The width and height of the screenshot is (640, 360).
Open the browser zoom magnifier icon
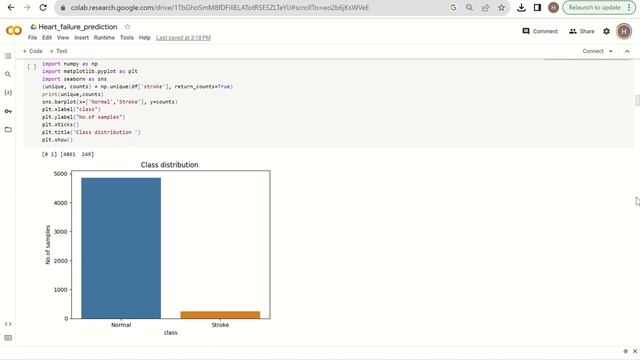tap(469, 8)
